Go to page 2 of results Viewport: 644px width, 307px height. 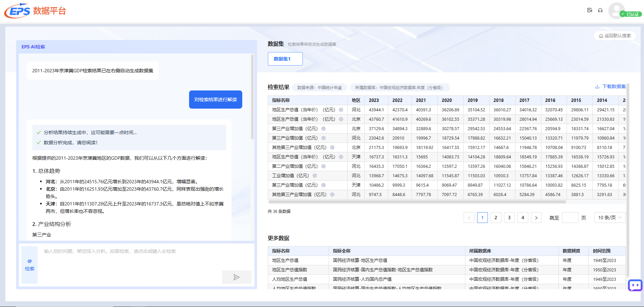496,218
